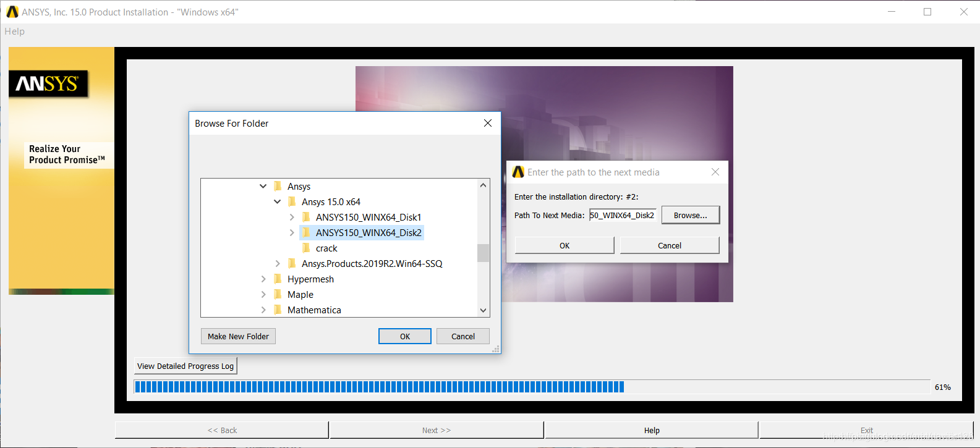
Task: Click the ANSYS icon in the title bar
Action: click(12, 12)
